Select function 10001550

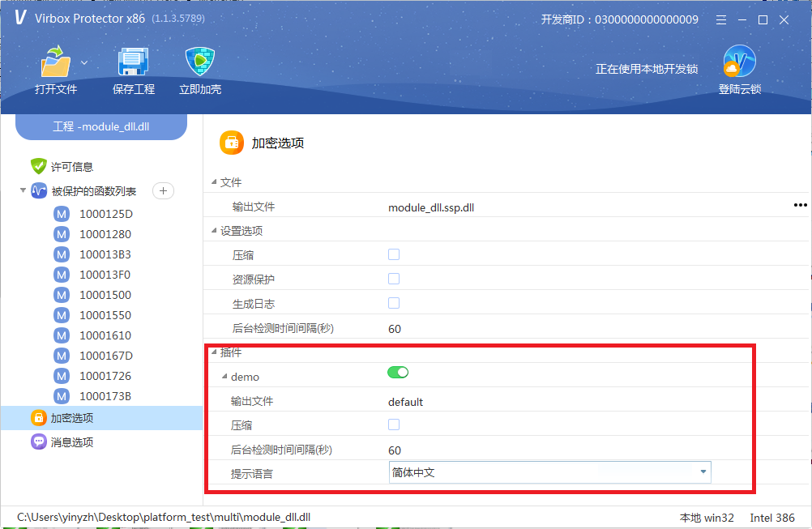(105, 314)
